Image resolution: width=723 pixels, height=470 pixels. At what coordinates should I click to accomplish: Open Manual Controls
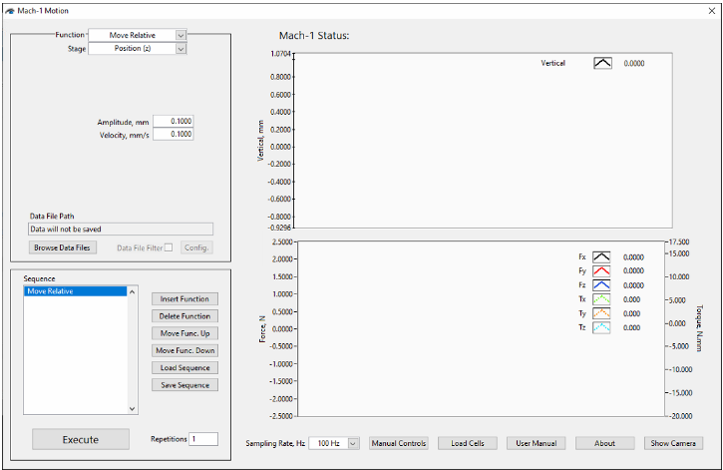[398, 443]
